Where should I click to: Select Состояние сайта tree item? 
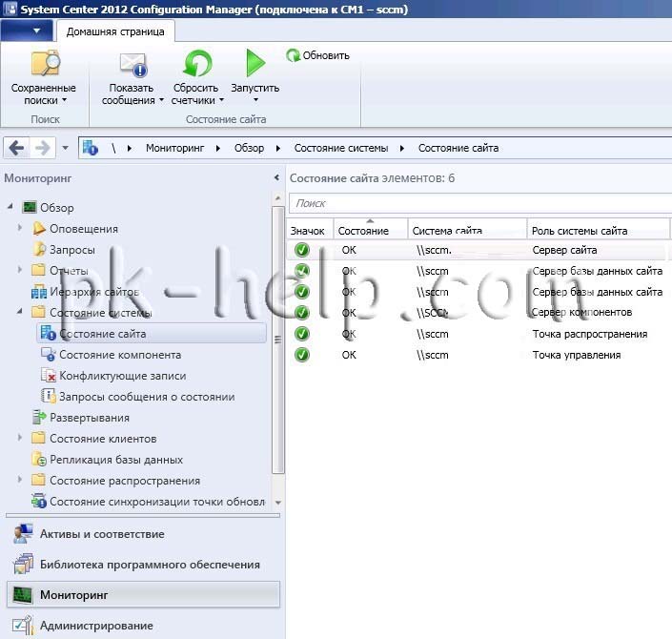(153, 334)
